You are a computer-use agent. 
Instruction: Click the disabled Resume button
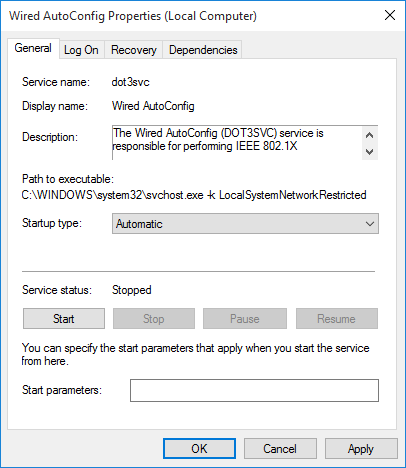(x=337, y=319)
